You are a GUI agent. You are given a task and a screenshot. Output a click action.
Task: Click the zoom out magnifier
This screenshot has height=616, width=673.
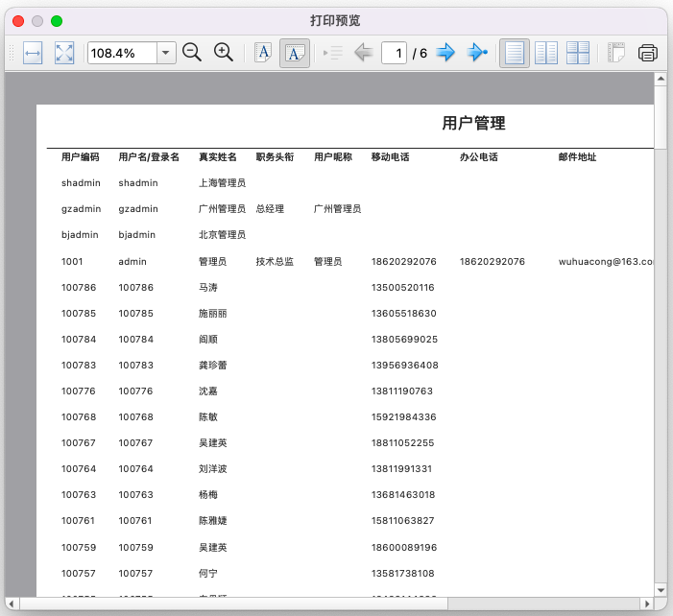click(192, 54)
